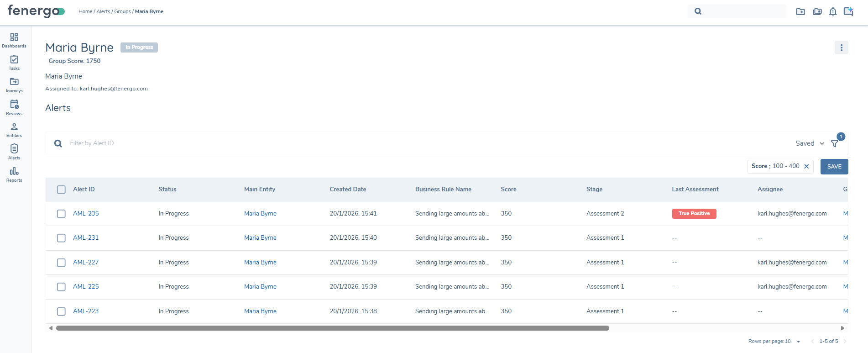This screenshot has height=353, width=868.
Task: Tick the AML-227 row checkbox
Action: 61,263
